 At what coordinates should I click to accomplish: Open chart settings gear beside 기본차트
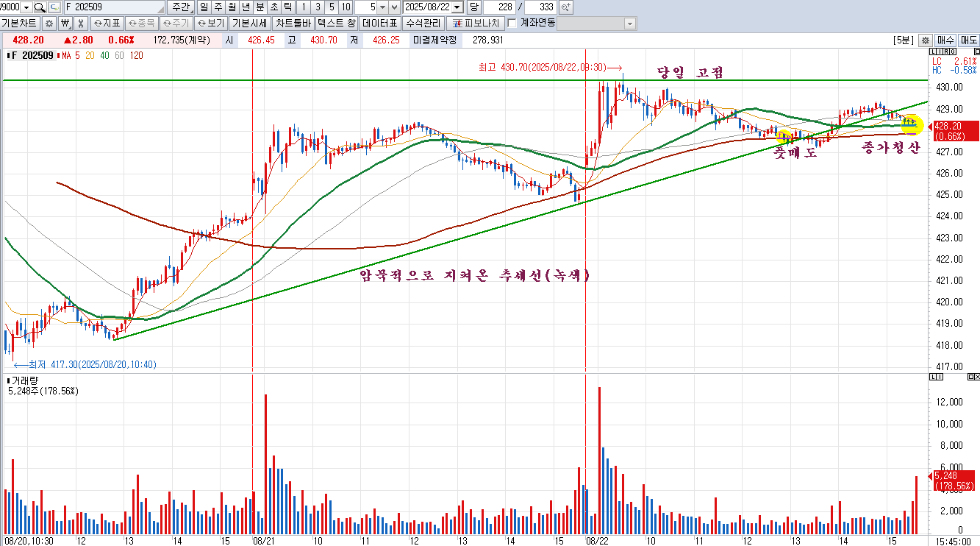49,24
